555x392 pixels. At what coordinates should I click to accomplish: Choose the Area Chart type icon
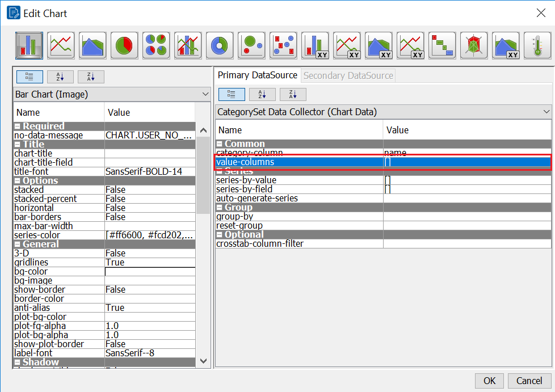tap(92, 45)
